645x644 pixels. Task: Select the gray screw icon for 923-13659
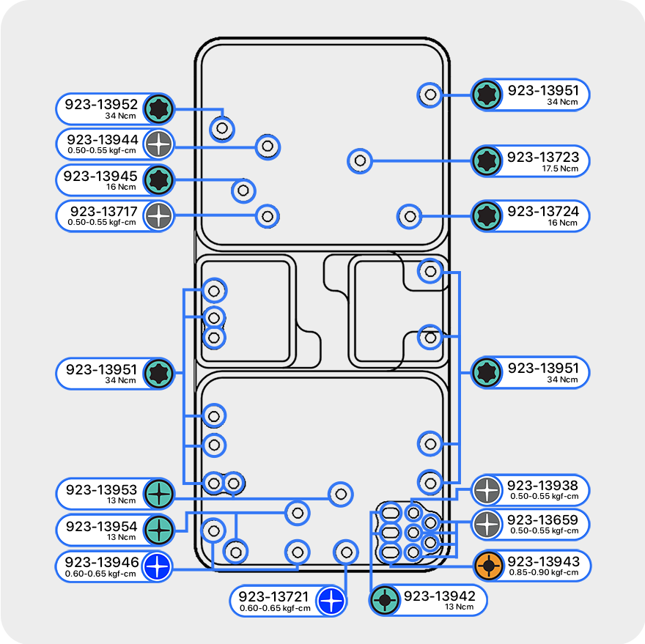[487, 525]
